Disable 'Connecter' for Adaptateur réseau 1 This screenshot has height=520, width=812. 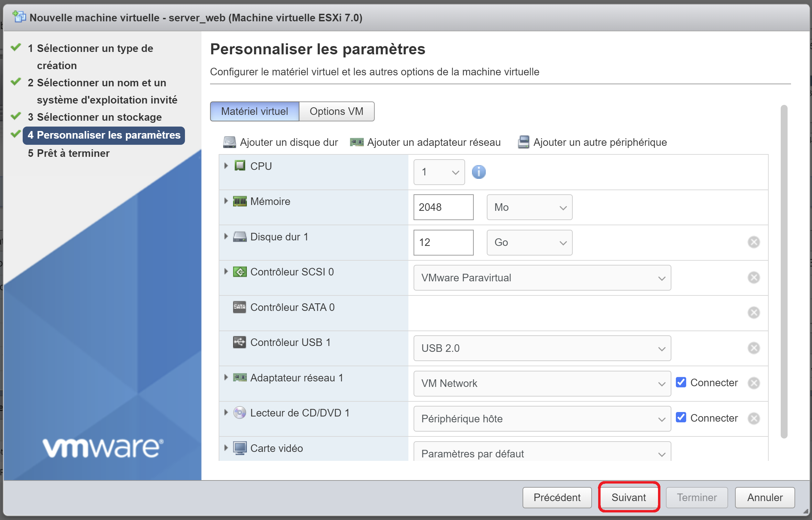681,382
